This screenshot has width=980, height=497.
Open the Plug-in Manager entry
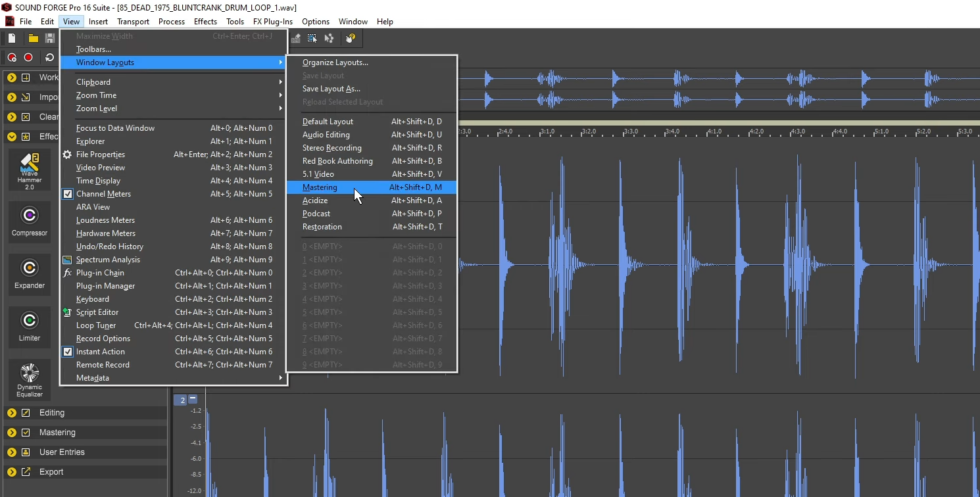(x=174, y=286)
